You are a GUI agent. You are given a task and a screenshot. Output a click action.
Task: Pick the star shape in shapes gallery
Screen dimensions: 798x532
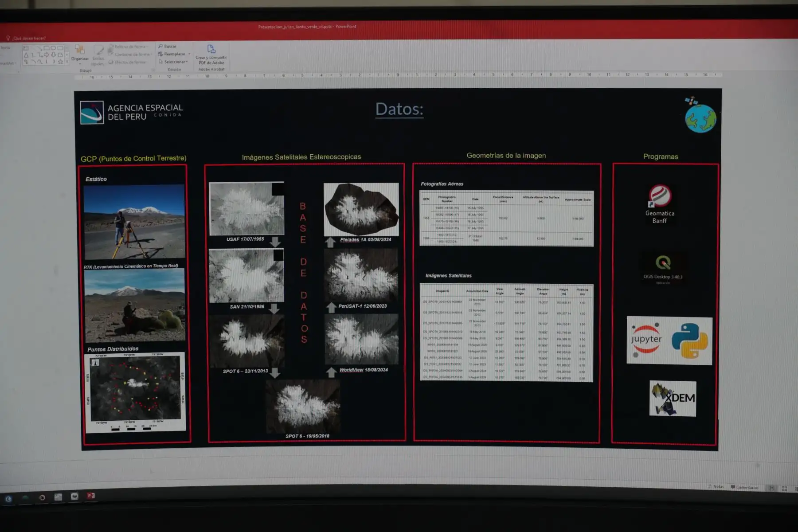click(60, 62)
